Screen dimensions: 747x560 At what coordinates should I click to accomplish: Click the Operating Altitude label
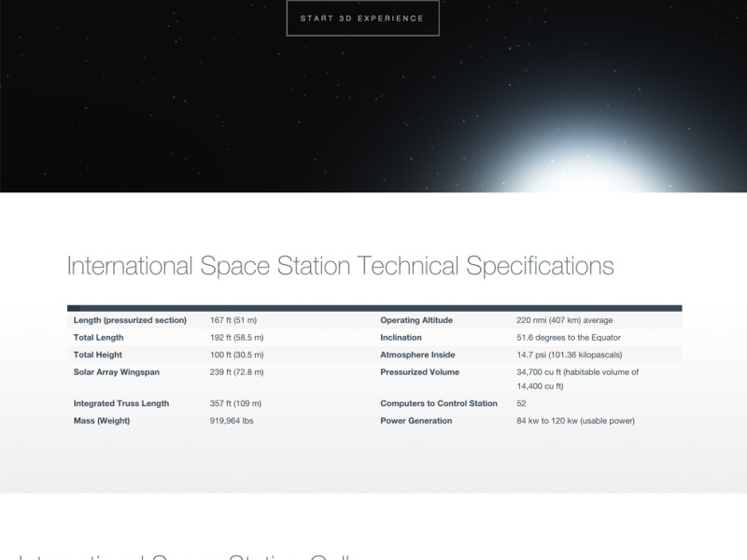coord(416,320)
